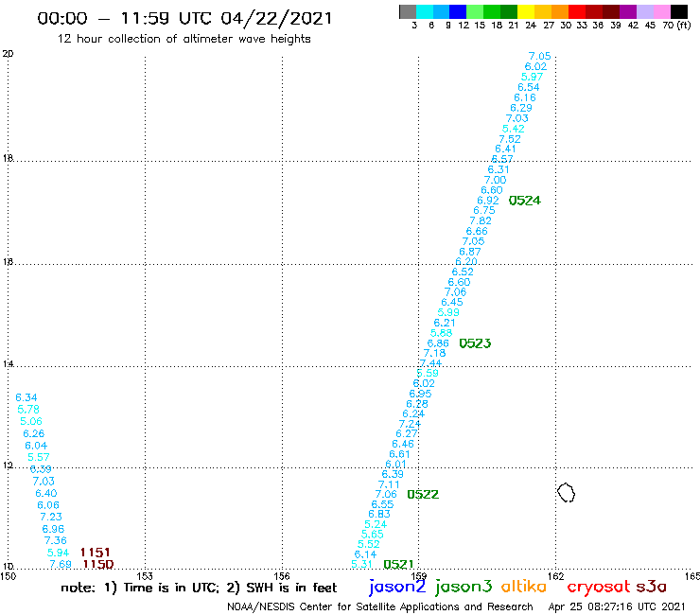The image size is (700, 615).
Task: Click the jason2 satellite legend label
Action: pyautogui.click(x=397, y=587)
